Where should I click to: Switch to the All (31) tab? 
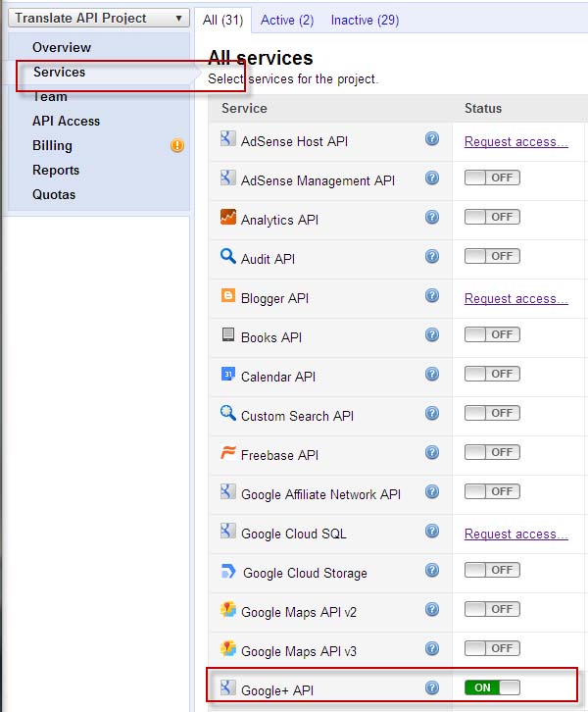tap(222, 20)
